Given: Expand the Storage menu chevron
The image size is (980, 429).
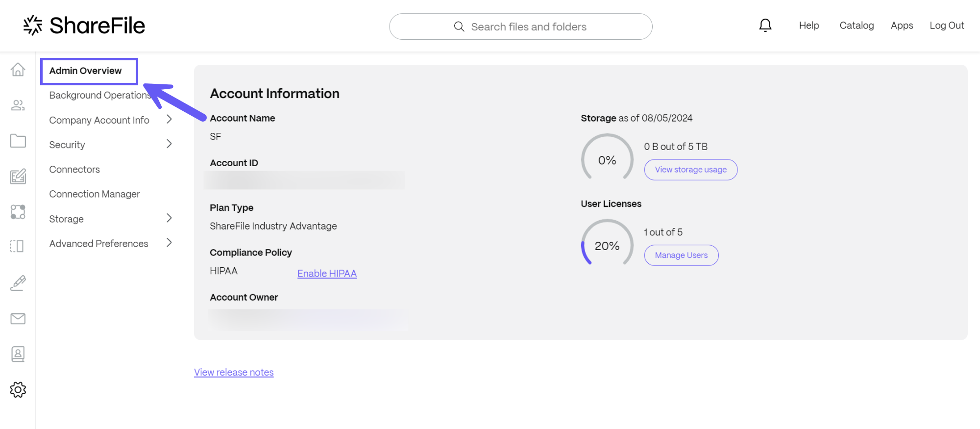Looking at the screenshot, I should pyautogui.click(x=169, y=218).
